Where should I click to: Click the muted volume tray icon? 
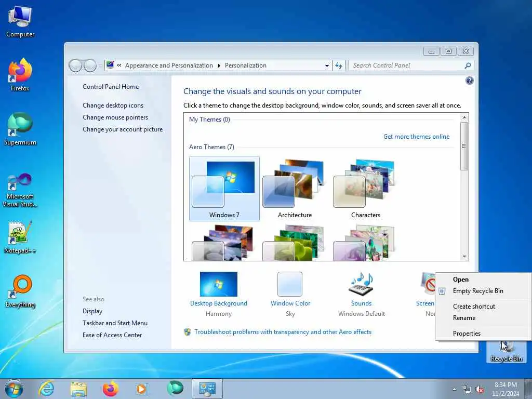[480, 390]
